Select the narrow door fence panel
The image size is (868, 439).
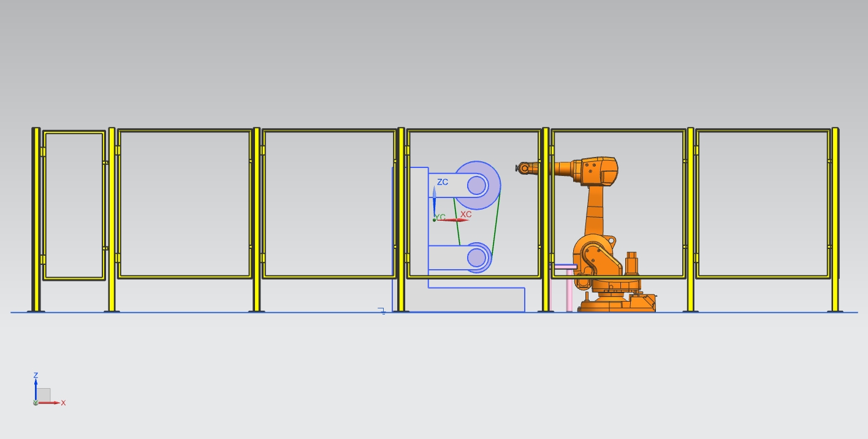pyautogui.click(x=74, y=205)
